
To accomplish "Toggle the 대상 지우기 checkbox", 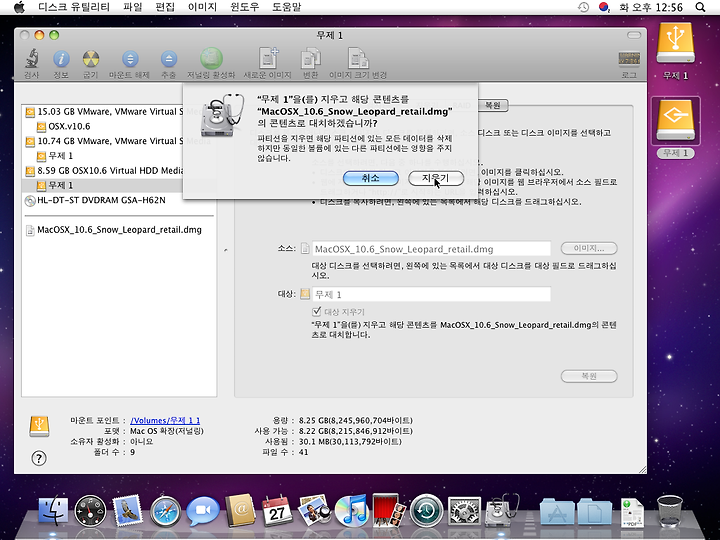I will click(x=316, y=311).
